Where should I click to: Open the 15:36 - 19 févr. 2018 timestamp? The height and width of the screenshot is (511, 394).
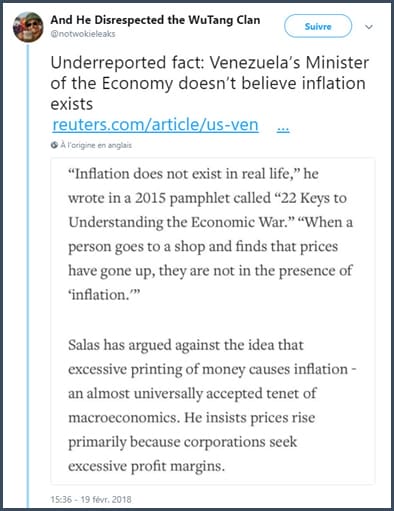click(91, 499)
